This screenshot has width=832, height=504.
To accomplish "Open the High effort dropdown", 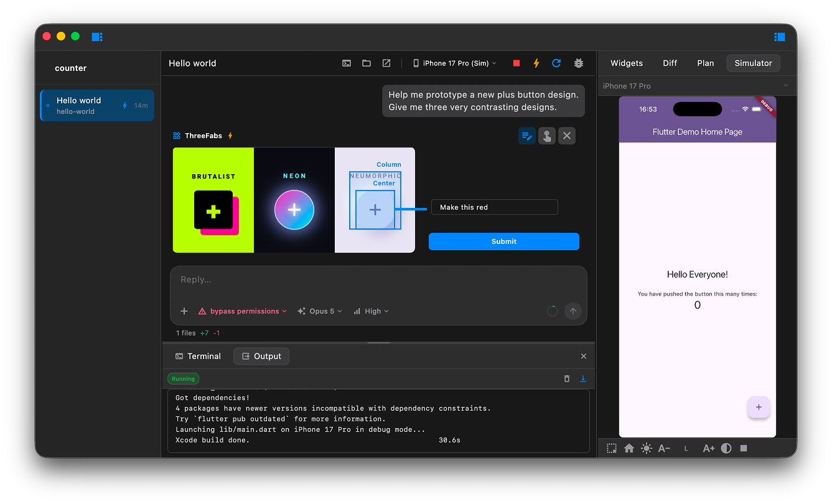I will [x=371, y=311].
